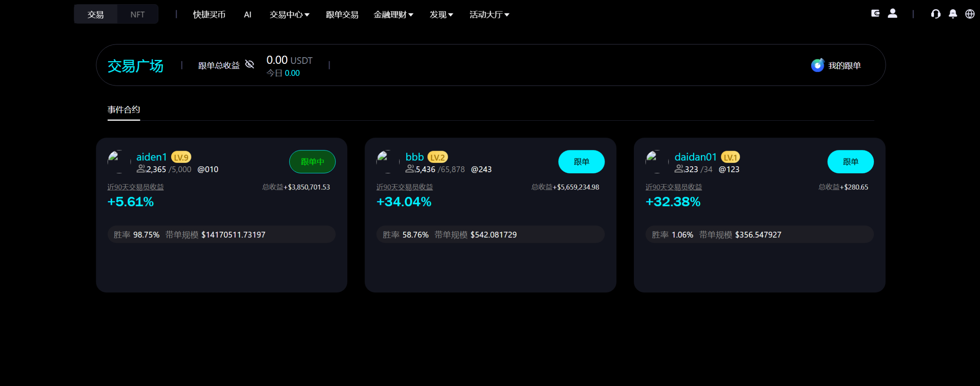Select the 事件合约 tab
Viewport: 980px width, 386px height.
point(124,109)
